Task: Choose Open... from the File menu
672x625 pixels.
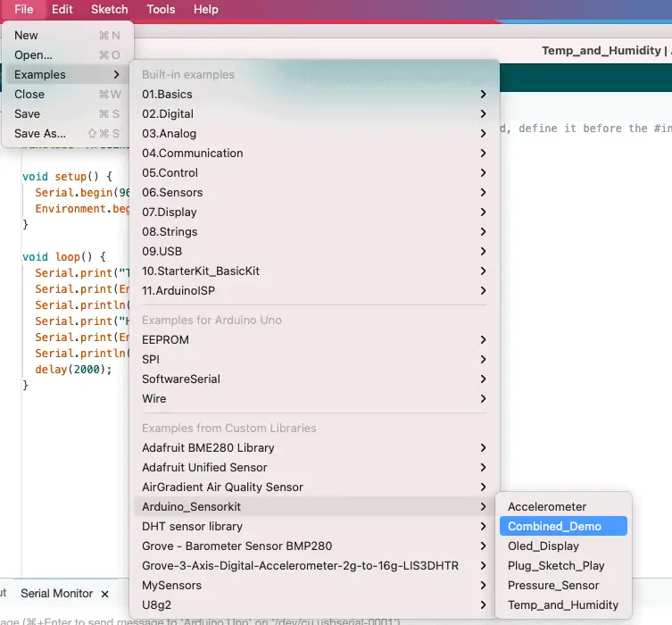Action: click(x=33, y=54)
